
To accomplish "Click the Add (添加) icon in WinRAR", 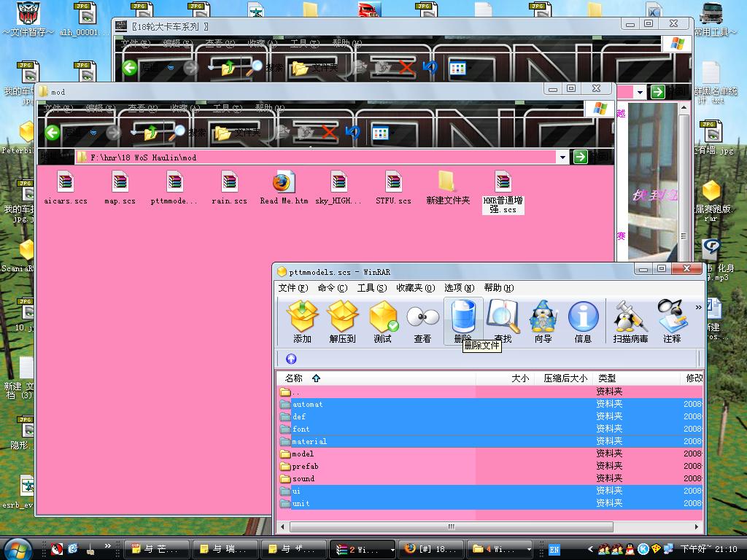I will (x=302, y=321).
